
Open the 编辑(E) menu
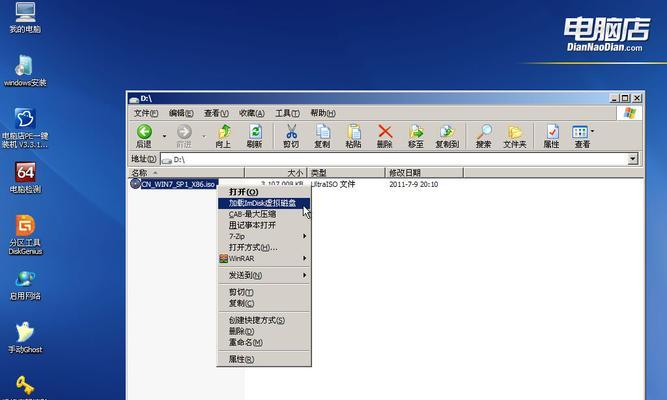(181, 113)
